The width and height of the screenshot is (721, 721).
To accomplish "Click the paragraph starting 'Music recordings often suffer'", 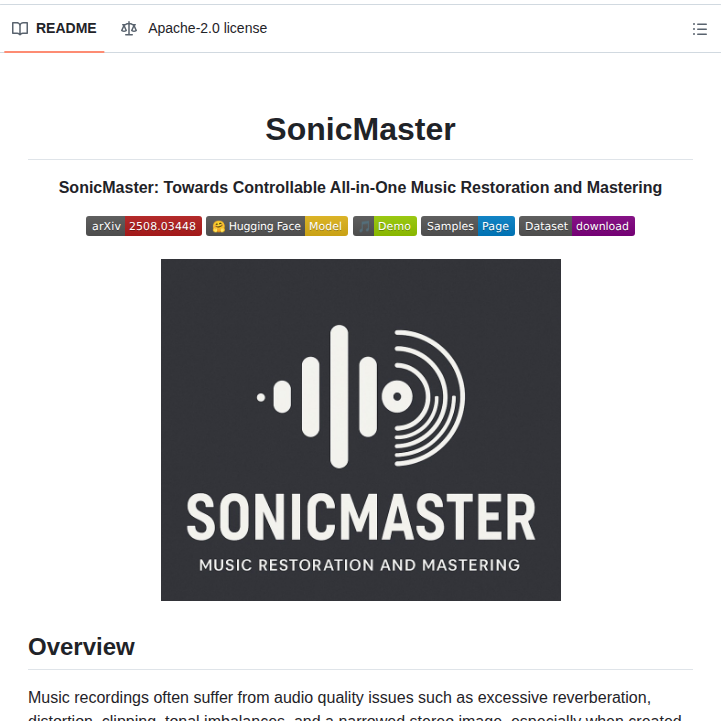I will (355, 706).
